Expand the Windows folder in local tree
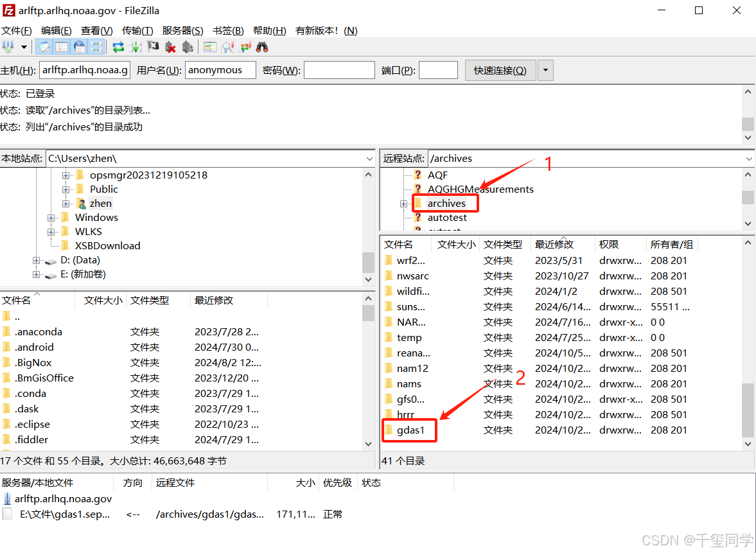Viewport: 756px width, 553px height. pos(51,217)
